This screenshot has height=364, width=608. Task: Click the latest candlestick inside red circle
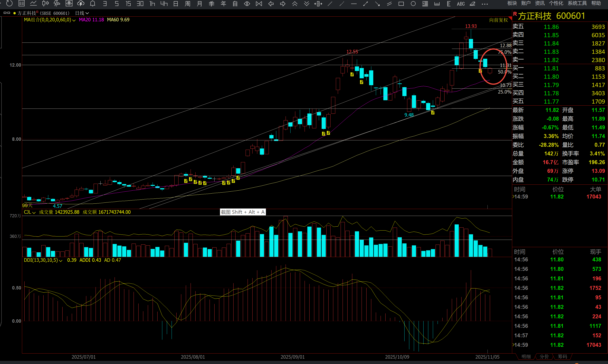point(490,71)
